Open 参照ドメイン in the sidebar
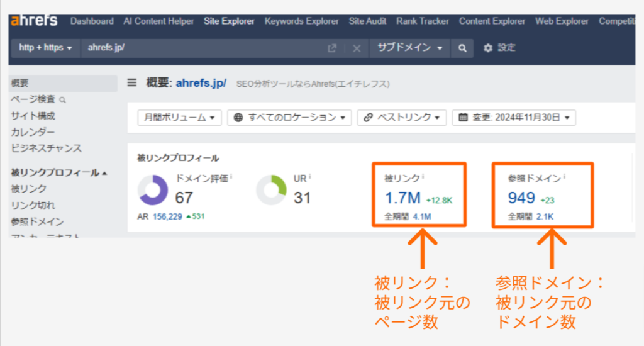This screenshot has width=644, height=346. 37,222
